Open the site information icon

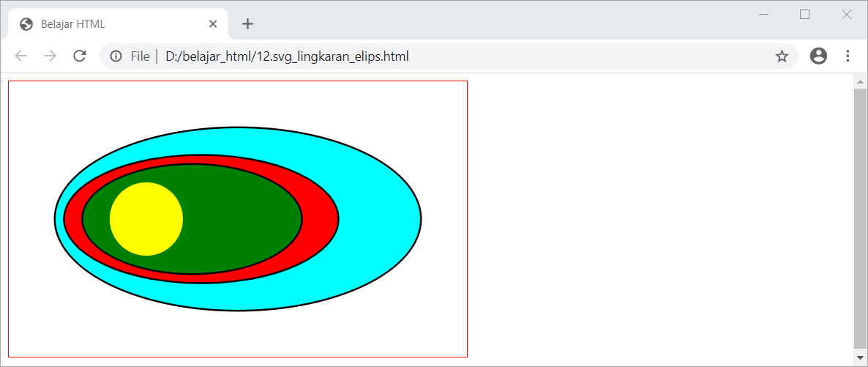click(x=116, y=56)
